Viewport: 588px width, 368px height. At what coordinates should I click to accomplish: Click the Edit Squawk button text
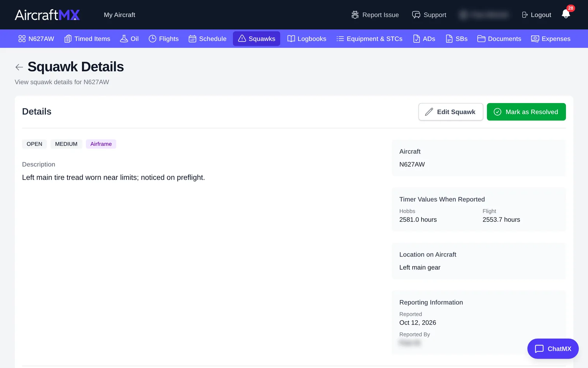point(456,112)
